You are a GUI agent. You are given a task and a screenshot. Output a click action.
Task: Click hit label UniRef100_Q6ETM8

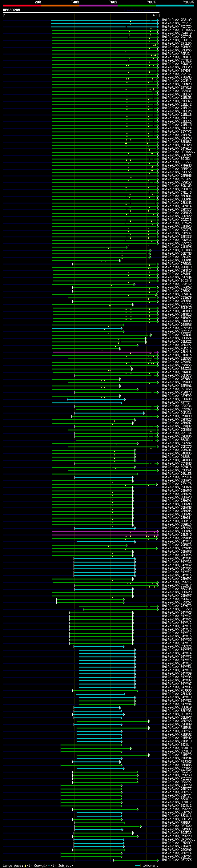pos(177,253)
